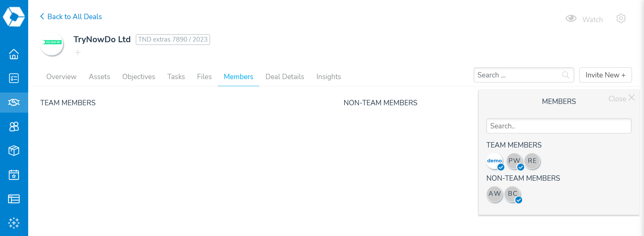Open deal settings gear icon

pyautogui.click(x=621, y=18)
